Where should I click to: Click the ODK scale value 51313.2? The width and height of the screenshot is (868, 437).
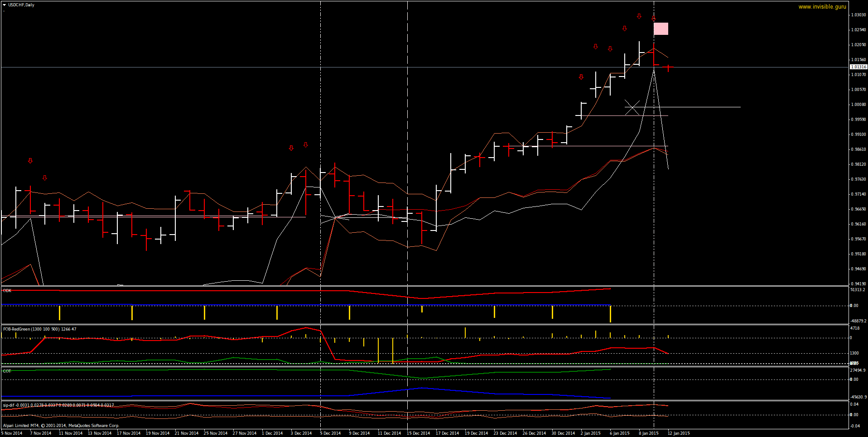[x=858, y=290]
